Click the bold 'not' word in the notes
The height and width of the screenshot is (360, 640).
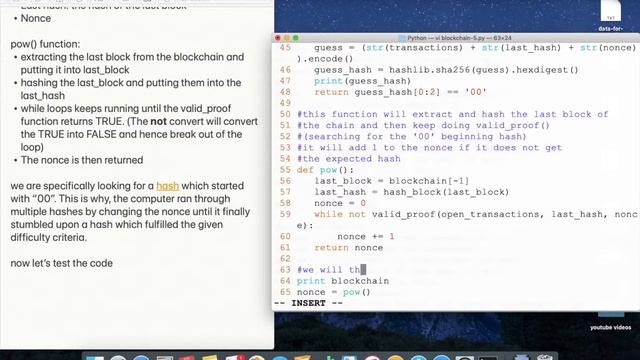tap(158, 122)
